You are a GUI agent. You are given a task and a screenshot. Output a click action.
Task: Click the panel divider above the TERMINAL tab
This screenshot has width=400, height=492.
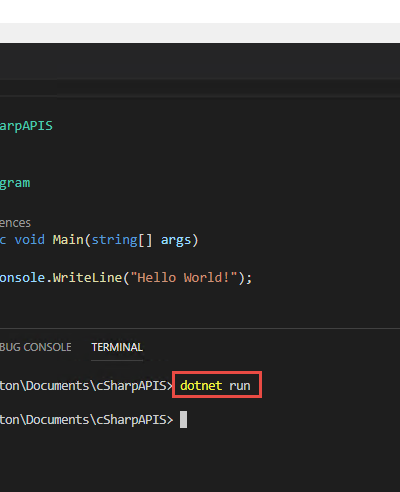coord(200,329)
